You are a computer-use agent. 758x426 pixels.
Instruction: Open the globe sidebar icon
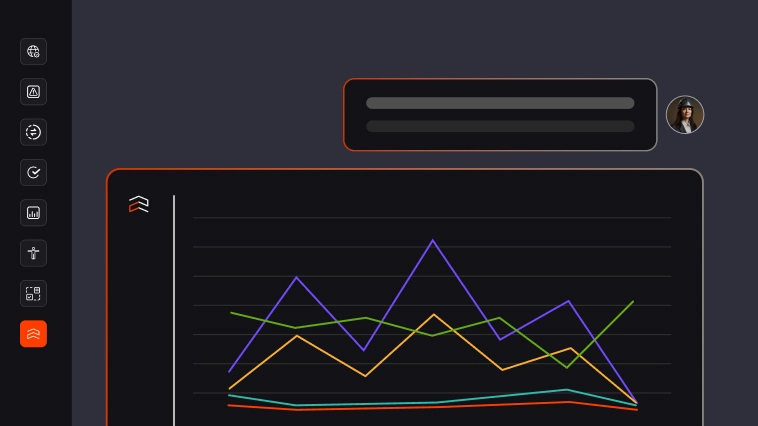(x=33, y=51)
